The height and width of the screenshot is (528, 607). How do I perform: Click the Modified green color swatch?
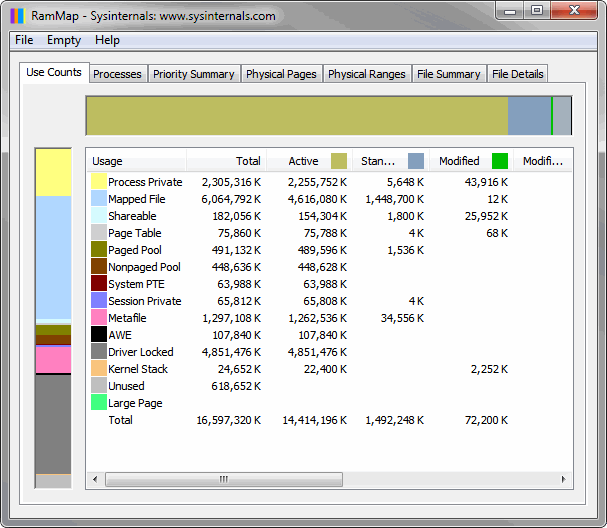[x=500, y=161]
